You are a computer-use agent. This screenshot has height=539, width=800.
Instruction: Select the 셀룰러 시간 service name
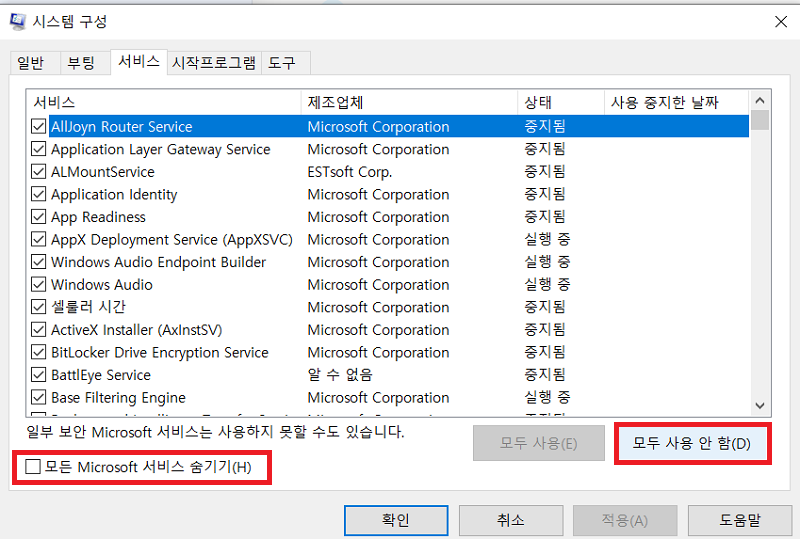coord(88,307)
